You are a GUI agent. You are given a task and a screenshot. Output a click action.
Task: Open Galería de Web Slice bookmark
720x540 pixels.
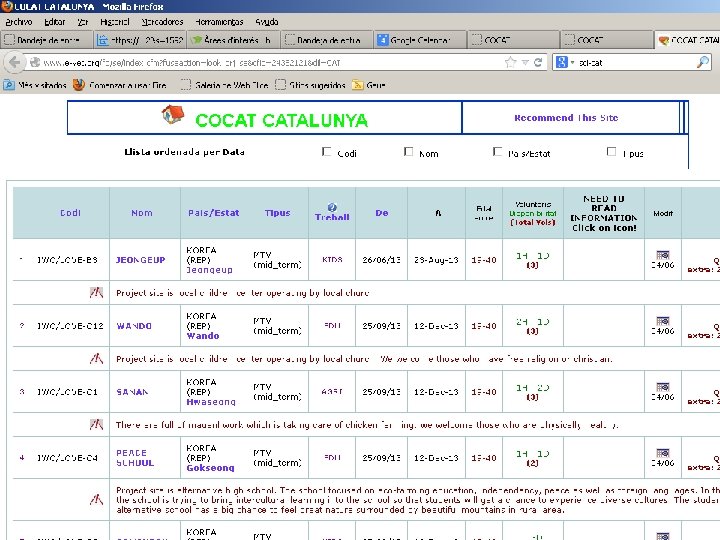225,85
